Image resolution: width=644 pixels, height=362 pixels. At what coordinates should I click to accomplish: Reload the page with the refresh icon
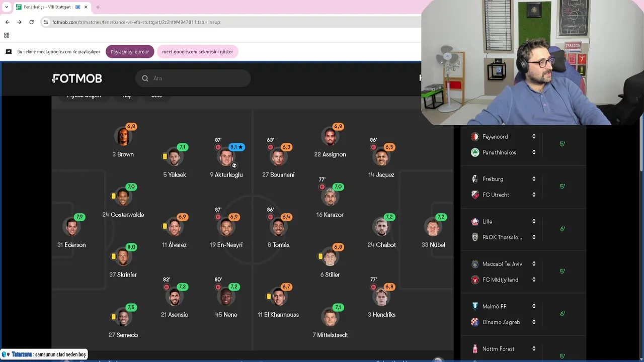[x=31, y=22]
